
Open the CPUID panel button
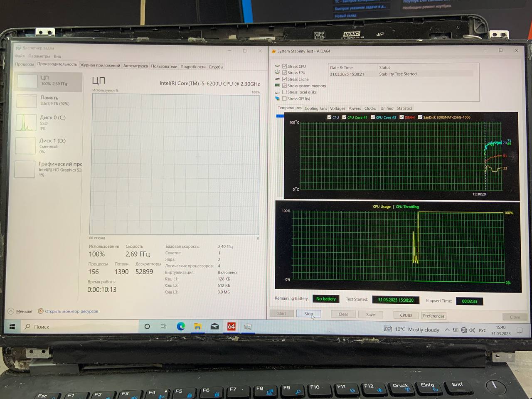click(x=406, y=315)
